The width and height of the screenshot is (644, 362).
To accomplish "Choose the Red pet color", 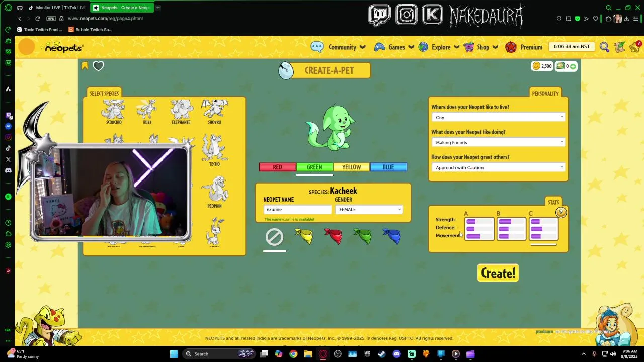I will pos(277,167).
